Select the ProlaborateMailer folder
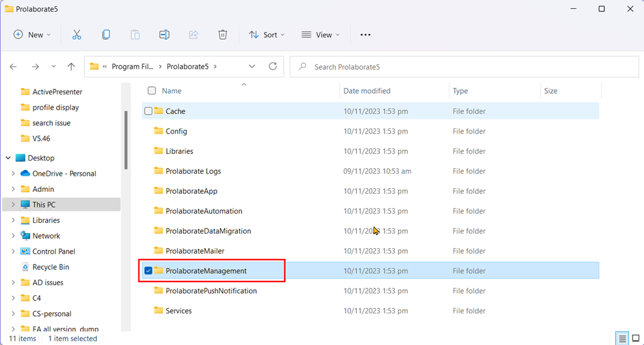 point(370,251)
